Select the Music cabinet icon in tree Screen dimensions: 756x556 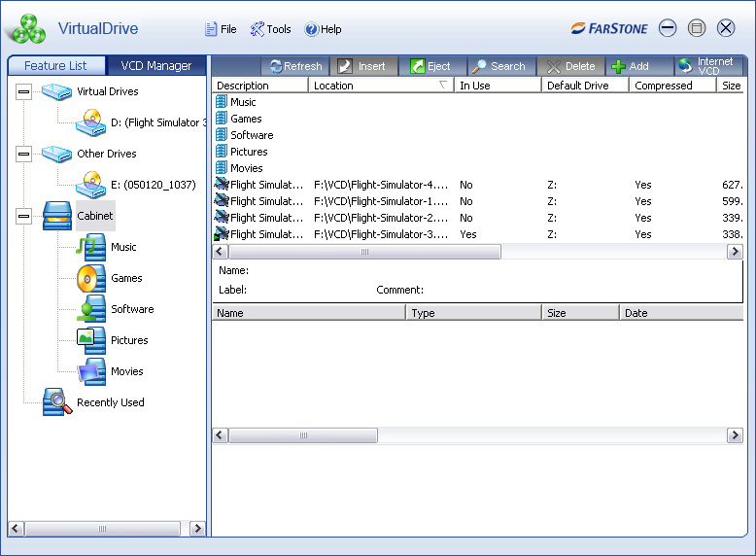(x=90, y=247)
